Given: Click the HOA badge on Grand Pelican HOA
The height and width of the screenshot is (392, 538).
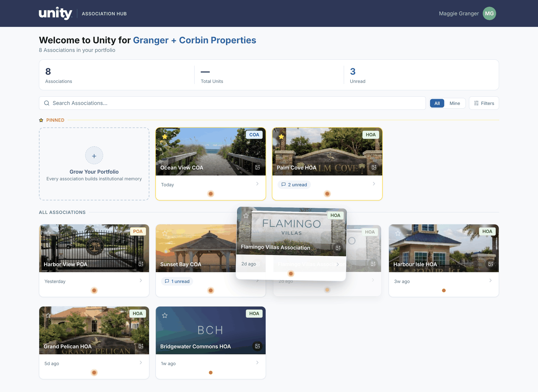Looking at the screenshot, I should (x=138, y=313).
